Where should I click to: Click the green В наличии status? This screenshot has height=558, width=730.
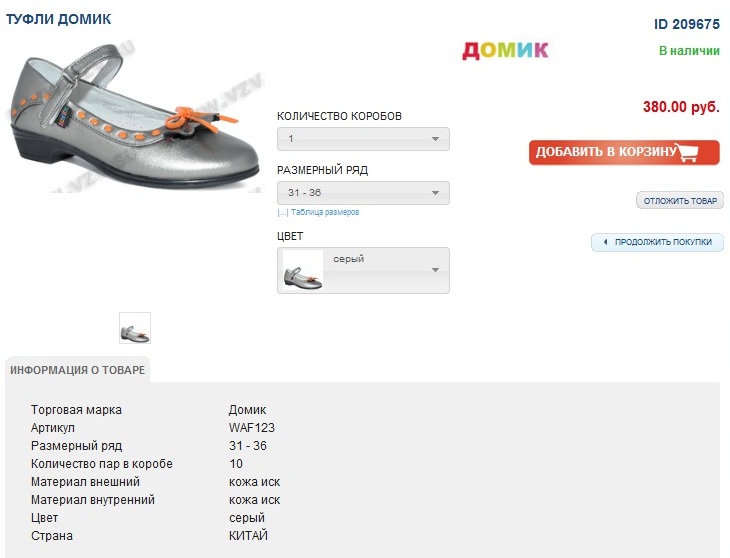click(x=689, y=50)
